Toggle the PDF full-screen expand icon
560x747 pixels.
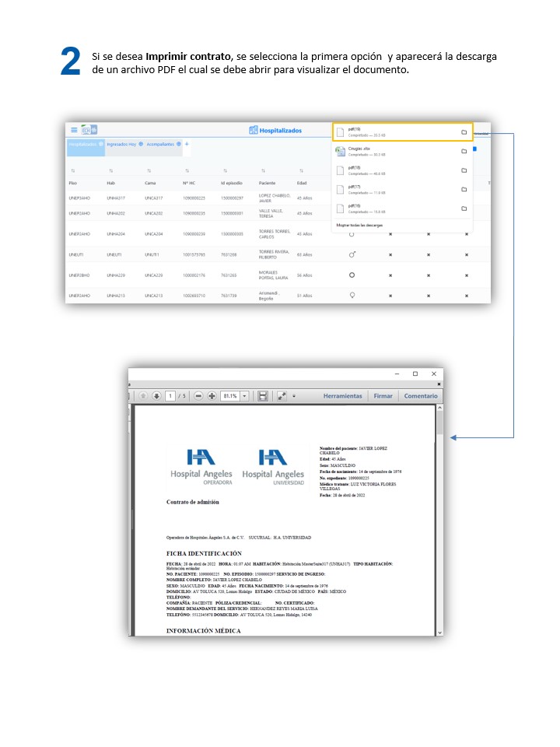pyautogui.click(x=282, y=396)
